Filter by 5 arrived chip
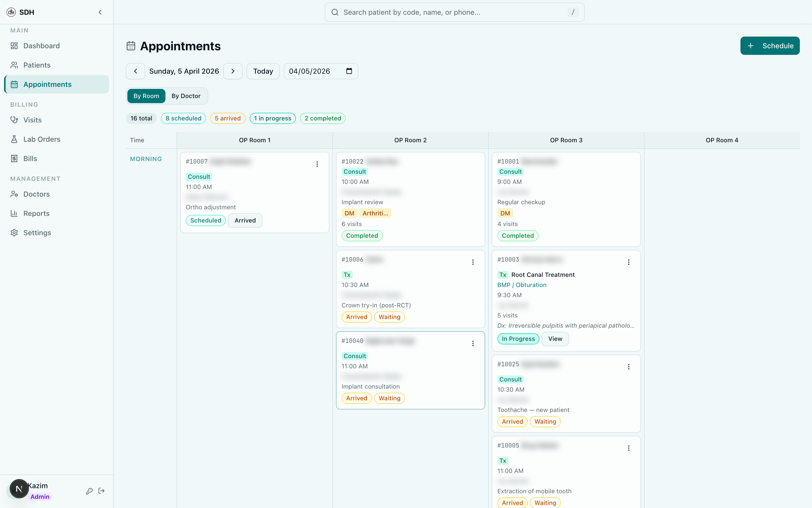The height and width of the screenshot is (508, 812). tap(228, 118)
